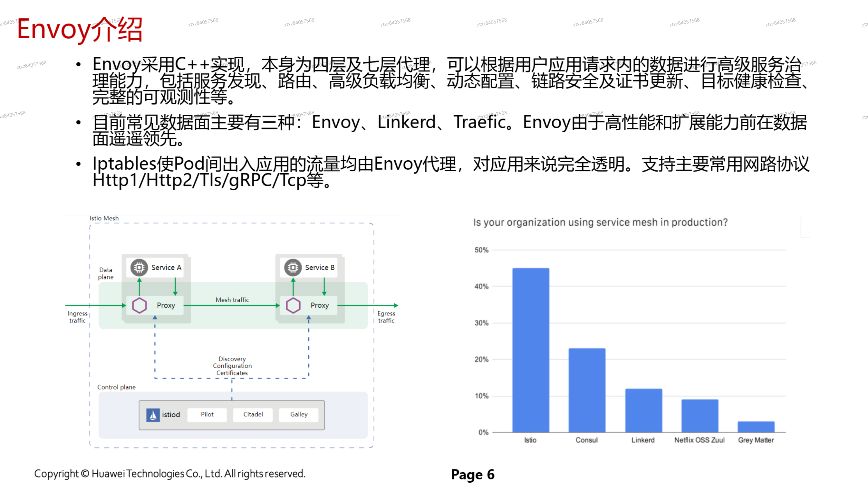Click the Netflix OSS Zuul bar
Viewport: 868px width, 491px height.
point(699,416)
